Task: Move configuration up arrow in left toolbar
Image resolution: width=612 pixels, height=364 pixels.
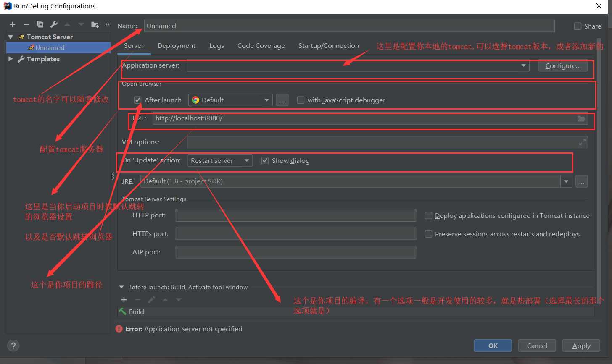Action: pos(67,24)
